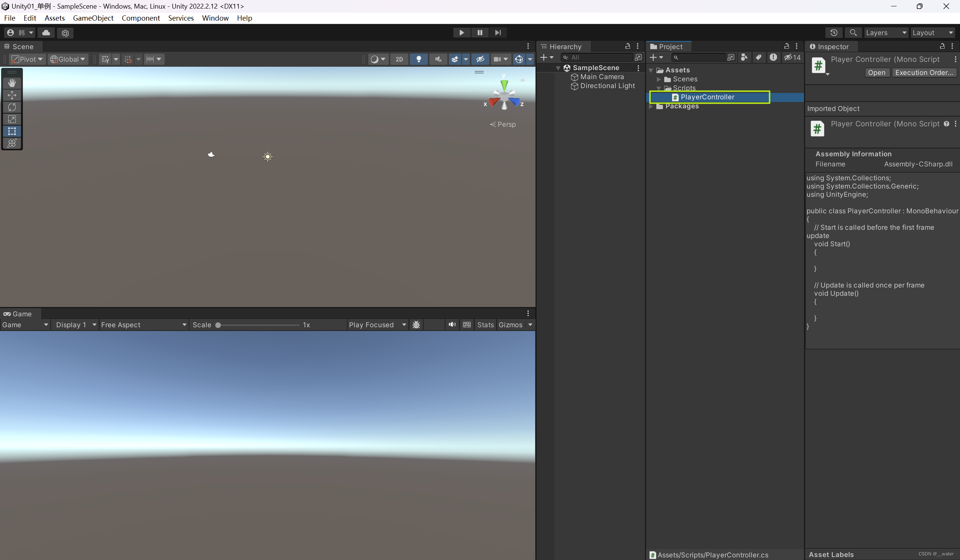
Task: Expand SampleScene hierarchy node
Action: pos(559,67)
